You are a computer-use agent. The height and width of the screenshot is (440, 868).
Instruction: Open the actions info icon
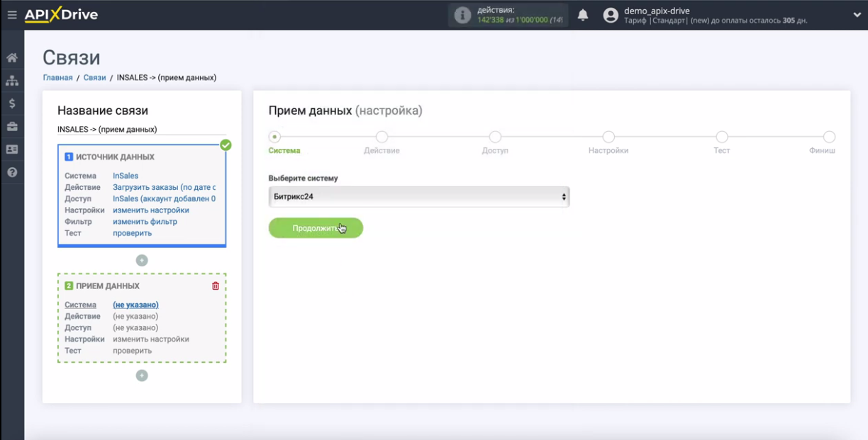[x=462, y=15]
